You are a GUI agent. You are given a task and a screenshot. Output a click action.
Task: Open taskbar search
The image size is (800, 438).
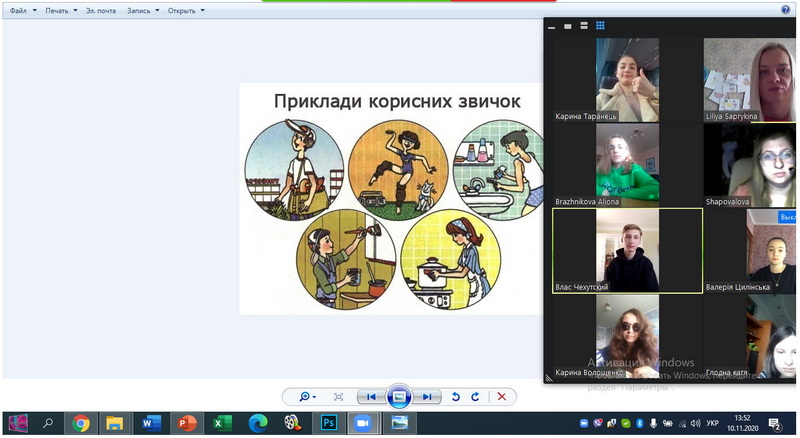click(48, 423)
